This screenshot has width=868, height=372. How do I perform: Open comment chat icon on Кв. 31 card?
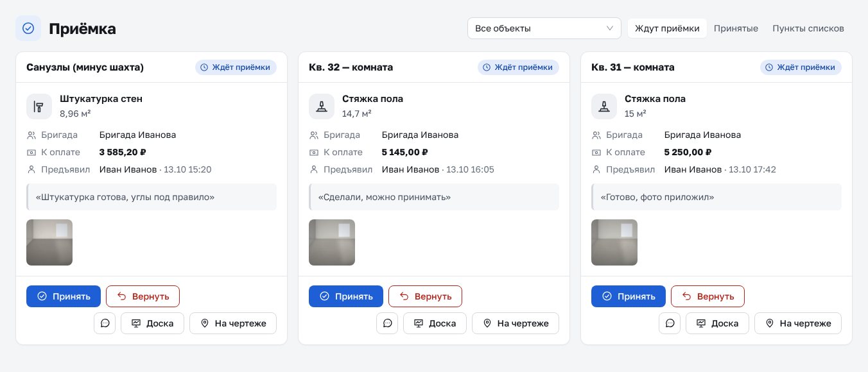coord(670,323)
